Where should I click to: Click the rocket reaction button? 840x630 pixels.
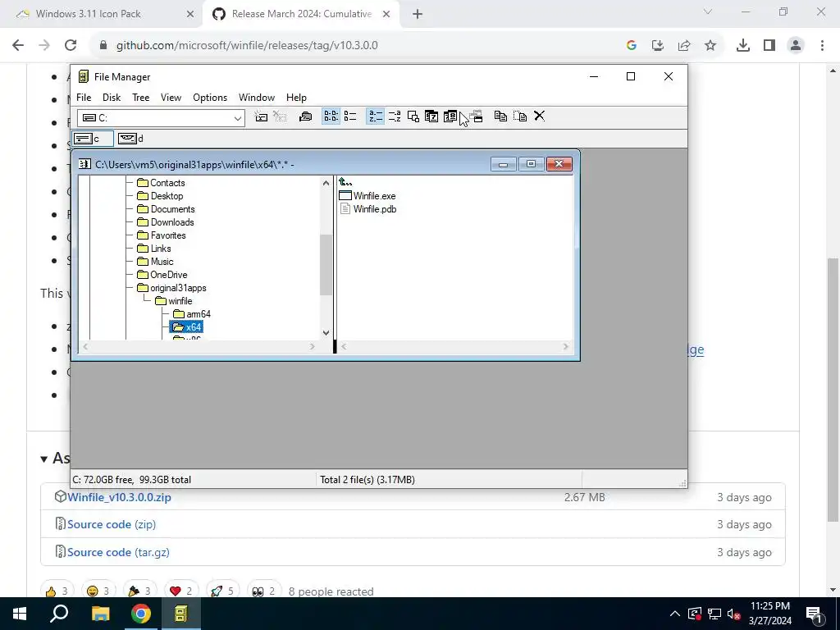[222, 591]
